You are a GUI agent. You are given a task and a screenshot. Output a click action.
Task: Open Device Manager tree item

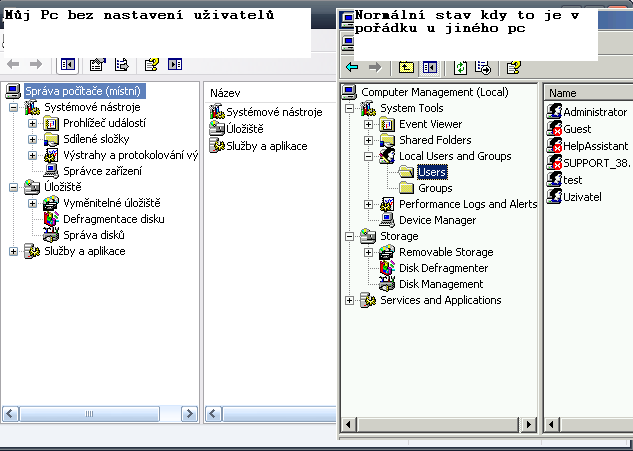coord(437,220)
